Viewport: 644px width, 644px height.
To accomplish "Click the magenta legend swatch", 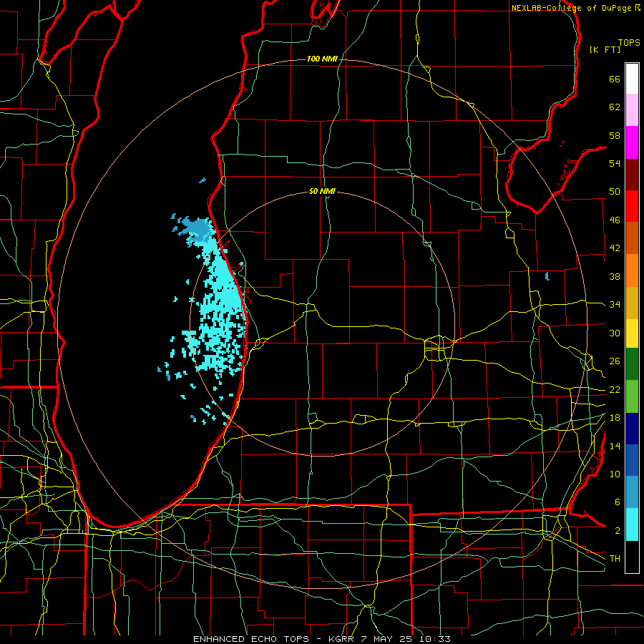I will point(632,142).
